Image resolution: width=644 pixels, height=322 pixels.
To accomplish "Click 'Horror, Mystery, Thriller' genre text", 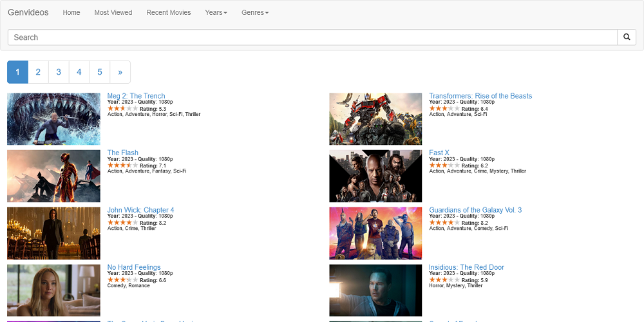I will coord(456,285).
